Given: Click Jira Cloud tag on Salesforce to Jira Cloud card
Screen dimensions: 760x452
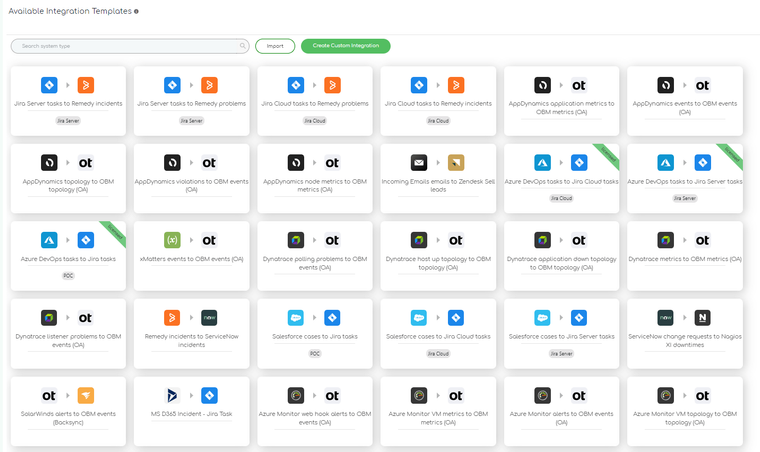Looking at the screenshot, I should [438, 354].
